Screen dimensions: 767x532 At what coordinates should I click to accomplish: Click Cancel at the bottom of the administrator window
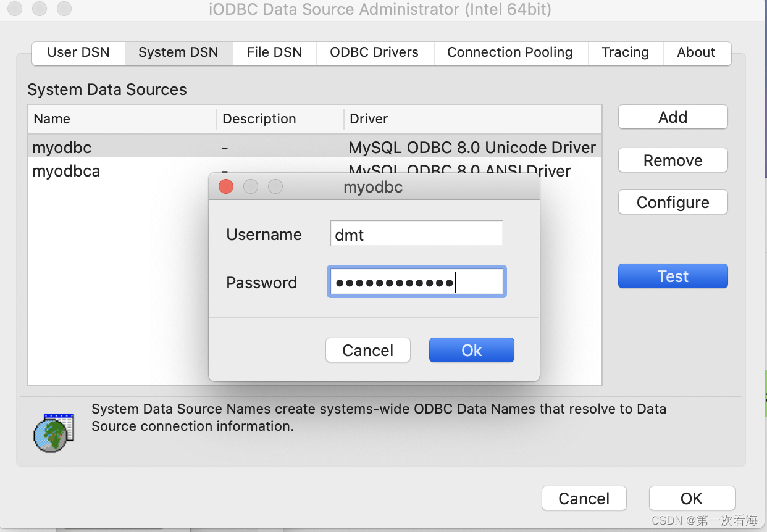(x=584, y=499)
